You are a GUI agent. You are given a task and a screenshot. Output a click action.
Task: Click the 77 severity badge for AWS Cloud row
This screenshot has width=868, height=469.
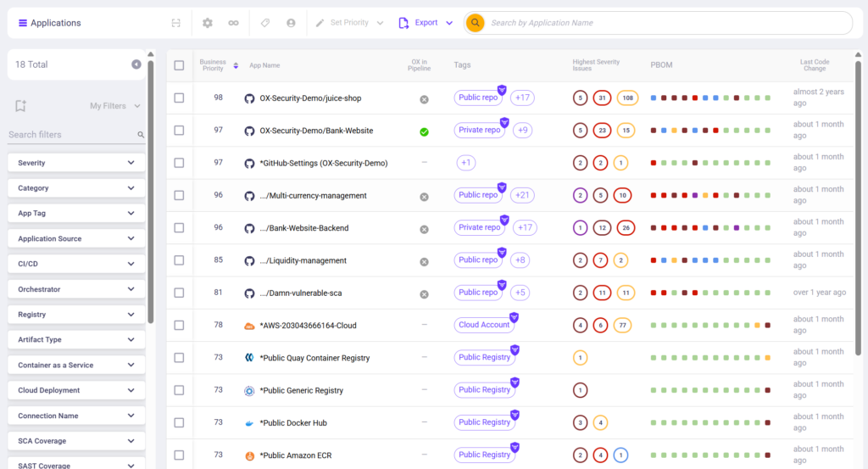(x=623, y=325)
